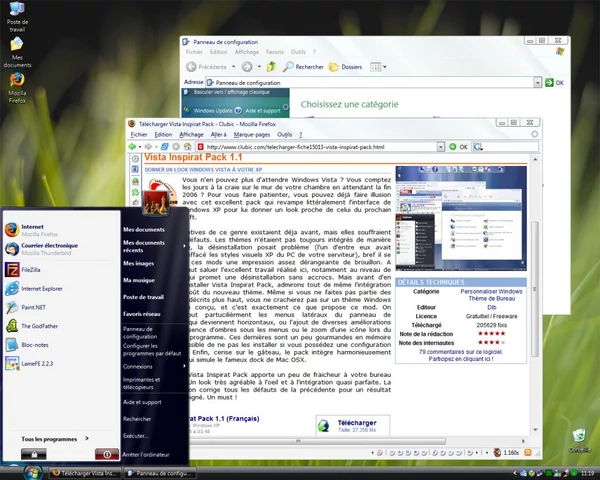This screenshot has width=600, height=480.
Task: Click Firefox vertical scrollbar down arrow
Action: tap(535, 430)
